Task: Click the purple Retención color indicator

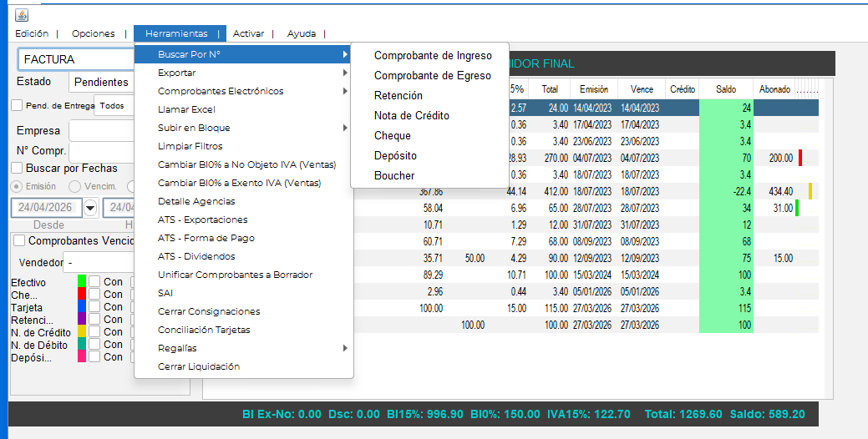Action: pyautogui.click(x=82, y=319)
